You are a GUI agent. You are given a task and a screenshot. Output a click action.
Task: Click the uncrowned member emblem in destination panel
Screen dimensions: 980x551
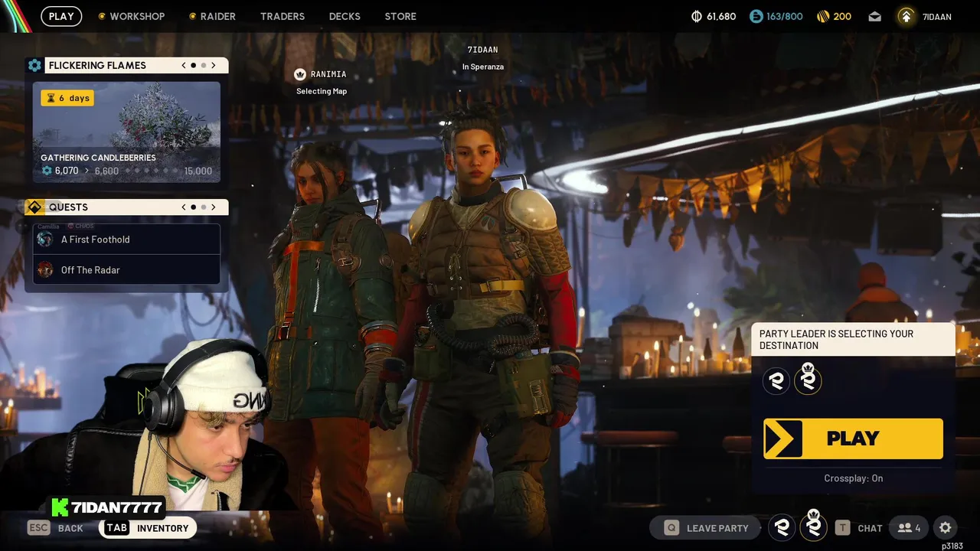[x=776, y=381]
